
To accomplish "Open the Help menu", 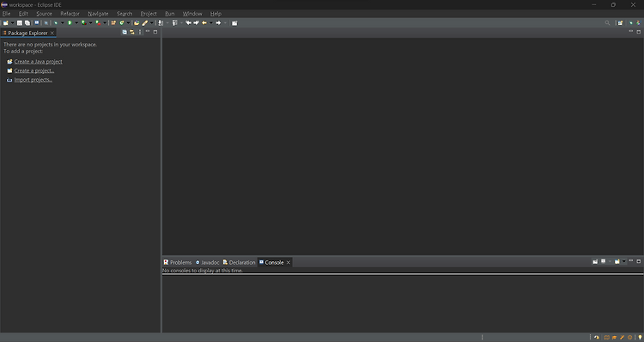I will pos(216,14).
